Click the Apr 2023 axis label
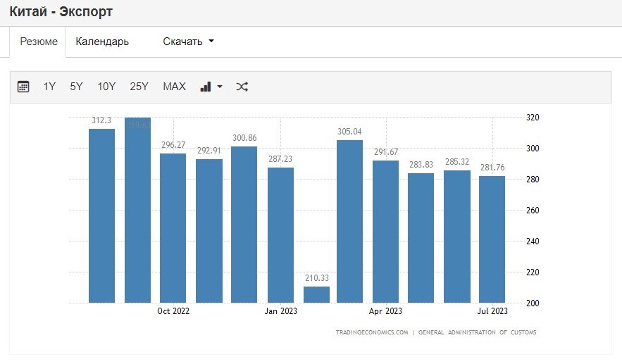622x364 pixels. coord(385,311)
